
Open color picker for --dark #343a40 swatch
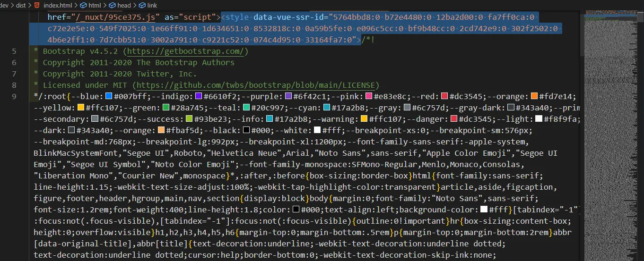[x=71, y=131]
